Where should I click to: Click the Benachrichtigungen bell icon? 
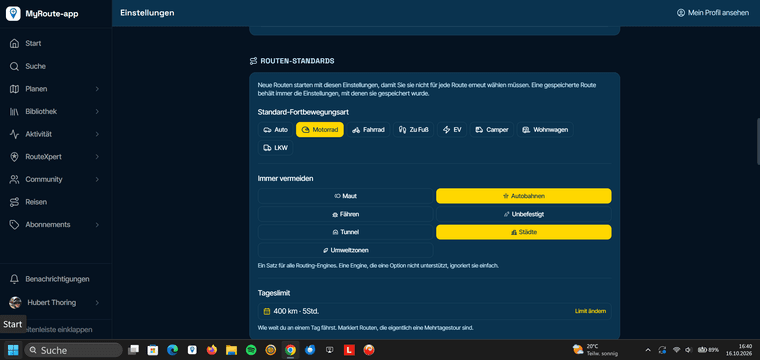15,279
